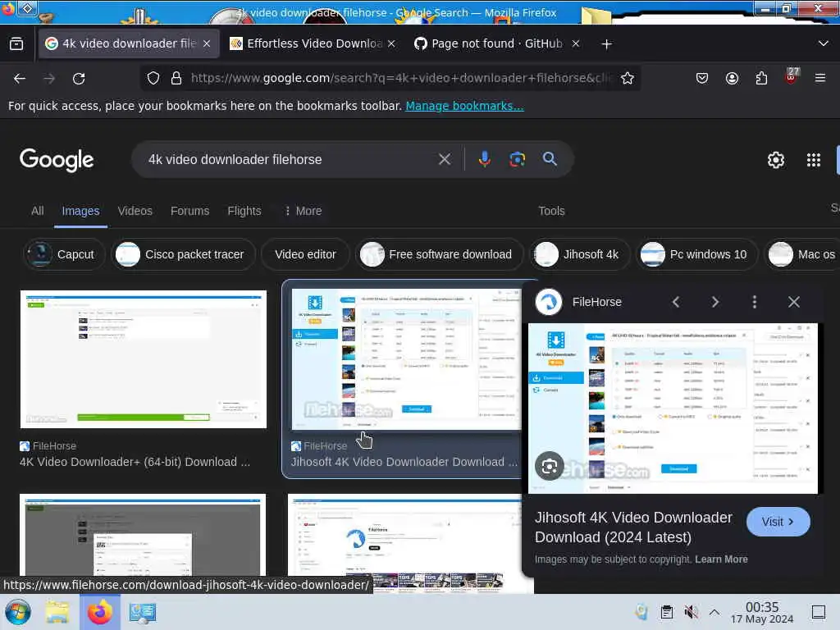
Task: Clear the Google search box text
Action: coord(444,159)
